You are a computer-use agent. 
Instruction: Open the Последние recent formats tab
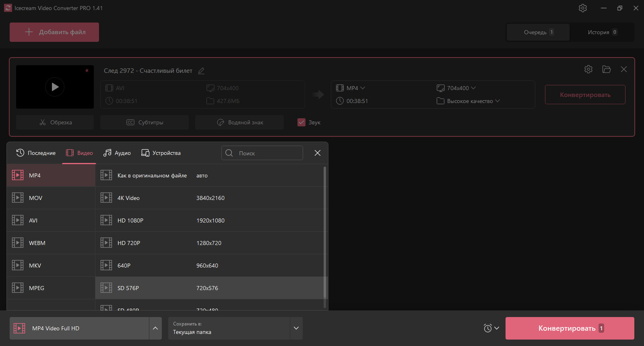(x=36, y=153)
